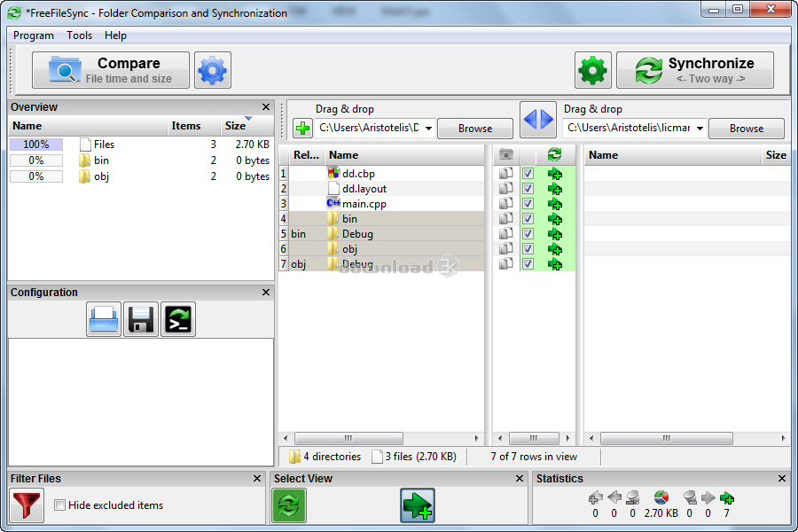The image size is (798, 532).
Task: Toggle Select View sync preview button
Action: (x=289, y=505)
